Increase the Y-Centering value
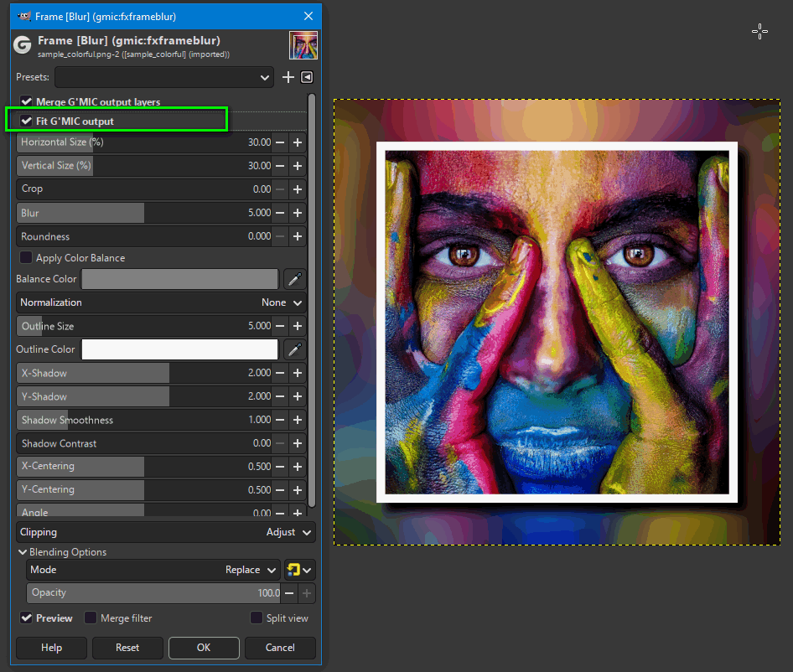The width and height of the screenshot is (793, 672). point(298,490)
